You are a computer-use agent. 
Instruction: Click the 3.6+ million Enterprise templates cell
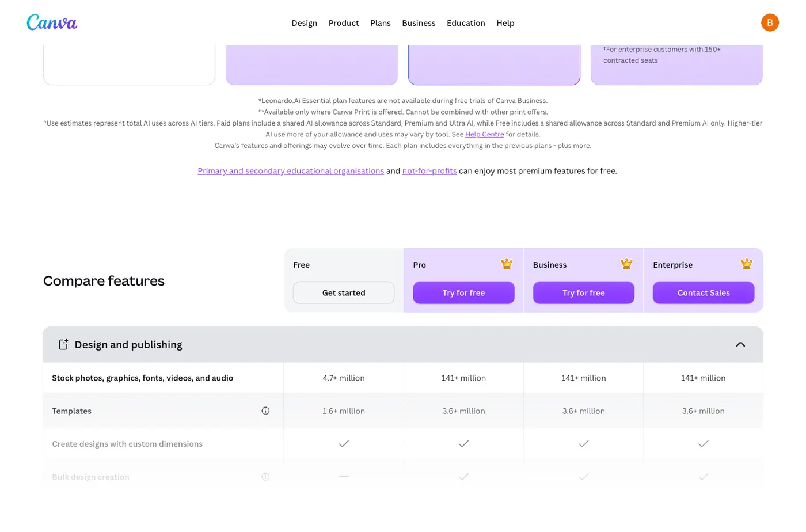tap(704, 411)
